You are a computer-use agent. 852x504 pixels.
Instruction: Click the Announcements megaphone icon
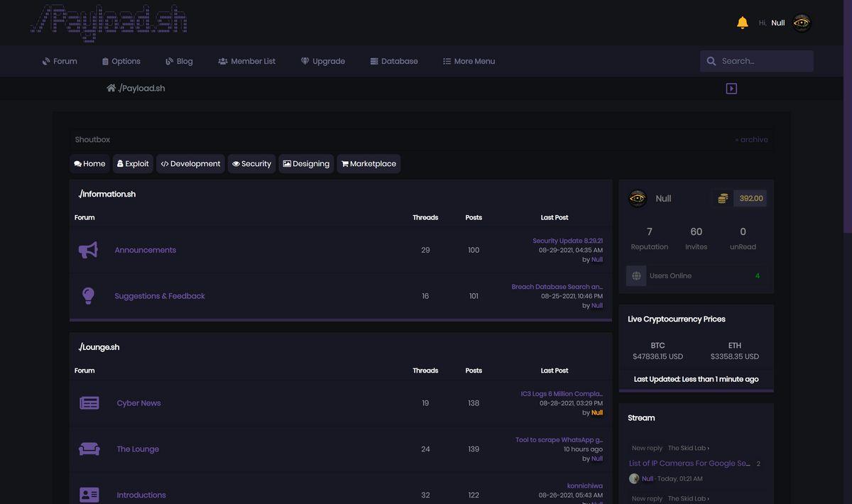(x=88, y=250)
